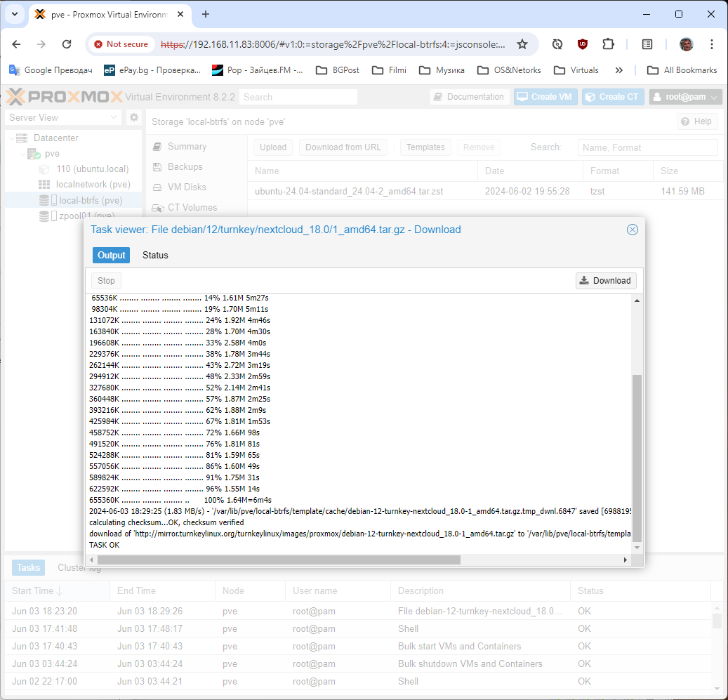Image resolution: width=728 pixels, height=700 pixels.
Task: Click the vertical scrollbar thumb in output
Action: point(637,458)
